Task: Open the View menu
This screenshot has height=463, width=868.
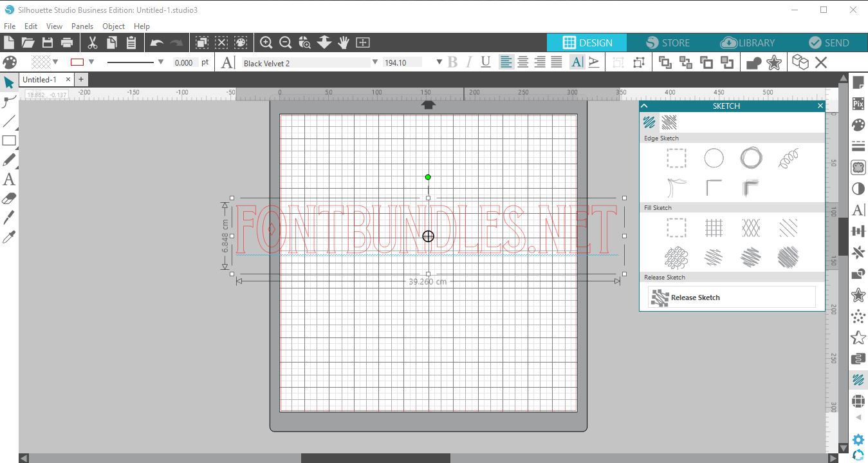Action: pos(55,26)
